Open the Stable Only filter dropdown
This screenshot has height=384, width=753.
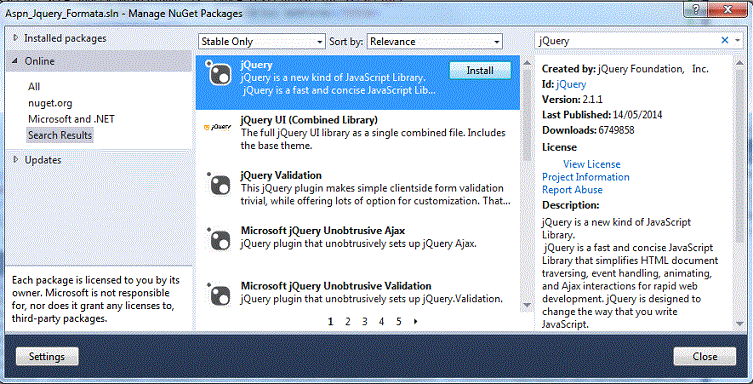[x=262, y=42]
